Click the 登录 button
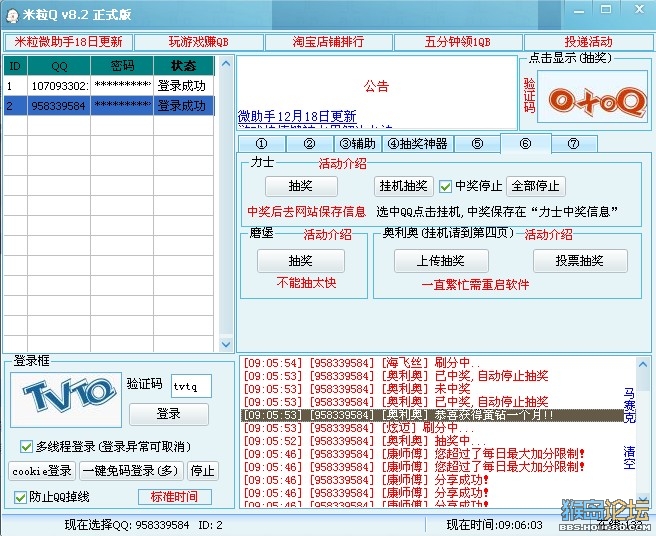656x536 pixels. [169, 414]
